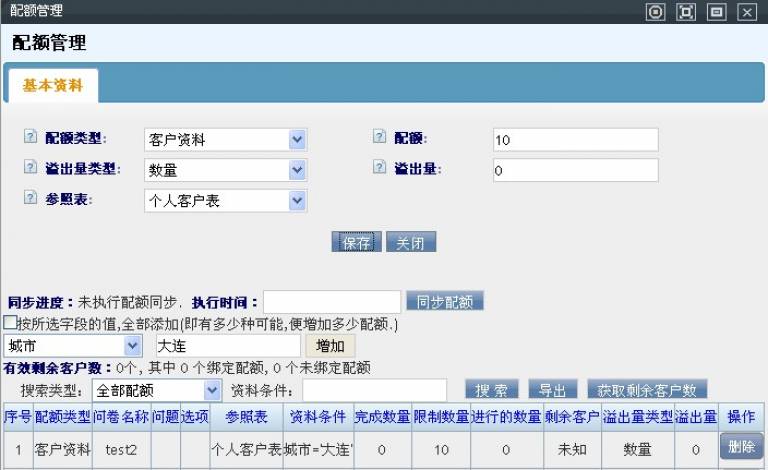Image resolution: width=768 pixels, height=470 pixels.
Task: Click help icon beside 配额 field label
Action: tap(379, 138)
